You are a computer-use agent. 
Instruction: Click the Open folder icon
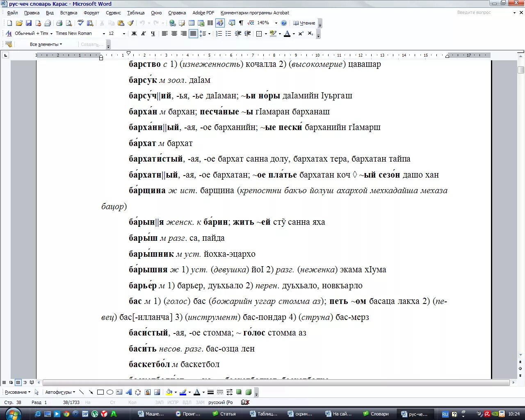tap(19, 23)
